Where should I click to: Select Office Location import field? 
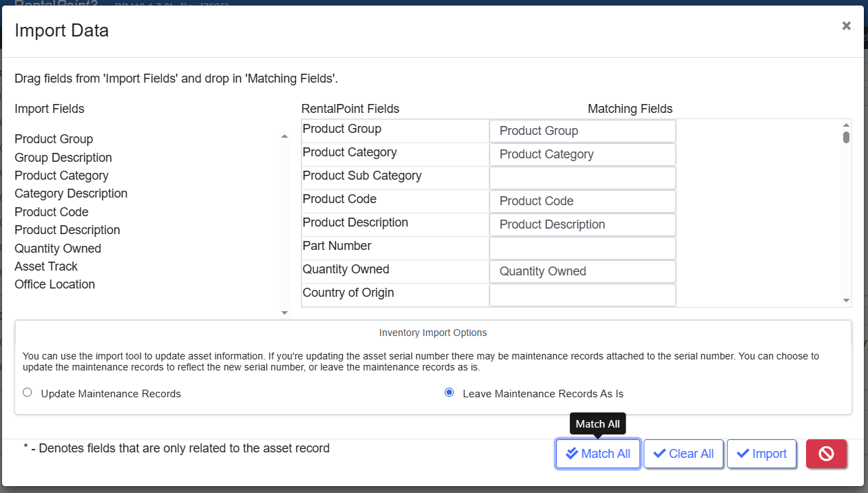pos(55,284)
